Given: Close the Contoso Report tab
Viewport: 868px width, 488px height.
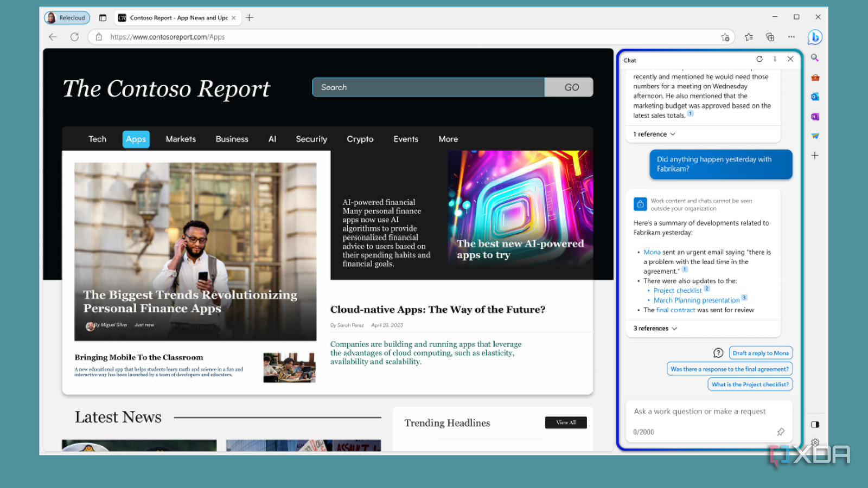Looking at the screenshot, I should pos(234,18).
